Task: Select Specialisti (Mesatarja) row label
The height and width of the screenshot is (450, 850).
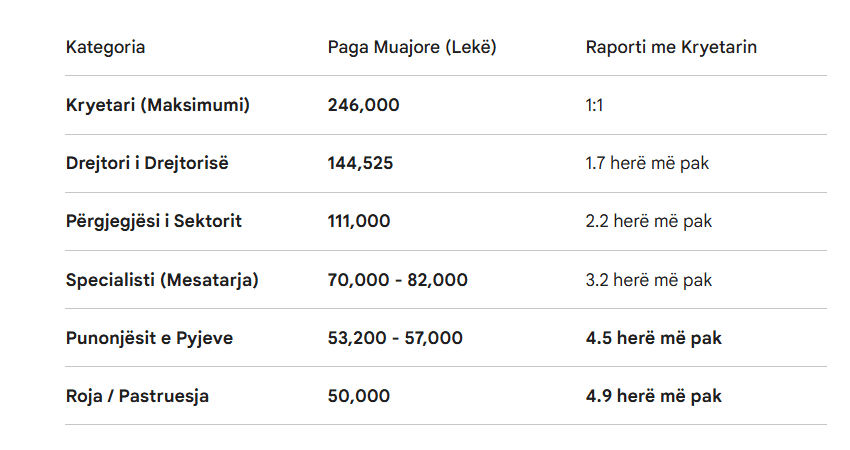Action: (162, 280)
